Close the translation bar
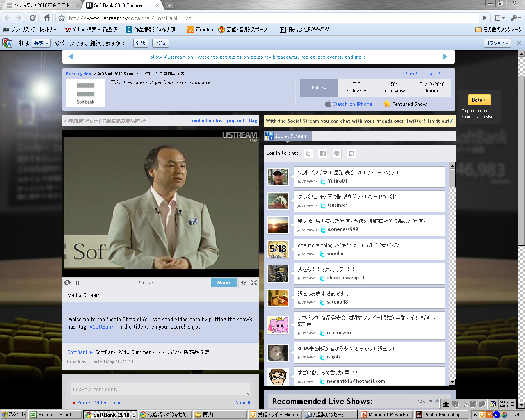This screenshot has height=420, width=525. point(519,43)
